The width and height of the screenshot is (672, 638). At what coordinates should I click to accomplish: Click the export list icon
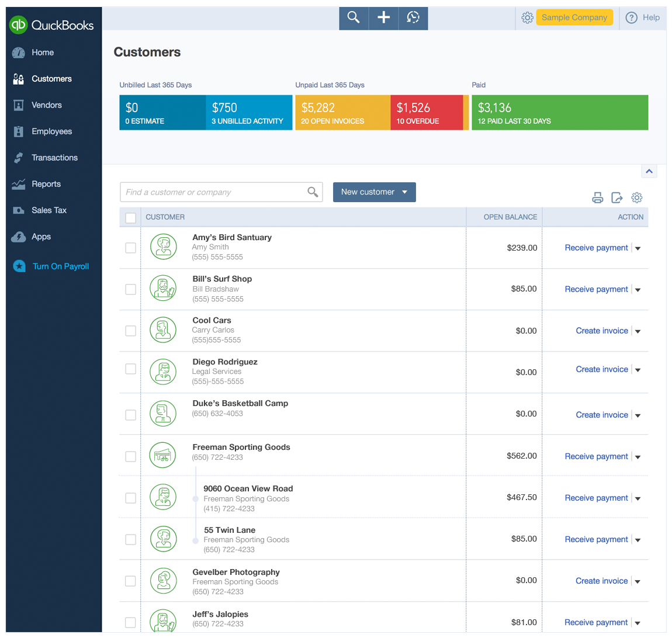(x=616, y=197)
